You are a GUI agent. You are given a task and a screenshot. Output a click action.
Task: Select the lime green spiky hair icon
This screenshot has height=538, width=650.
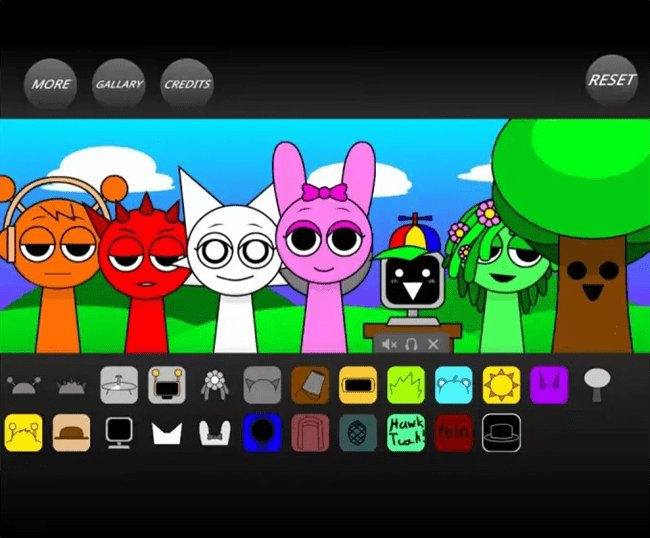(406, 384)
